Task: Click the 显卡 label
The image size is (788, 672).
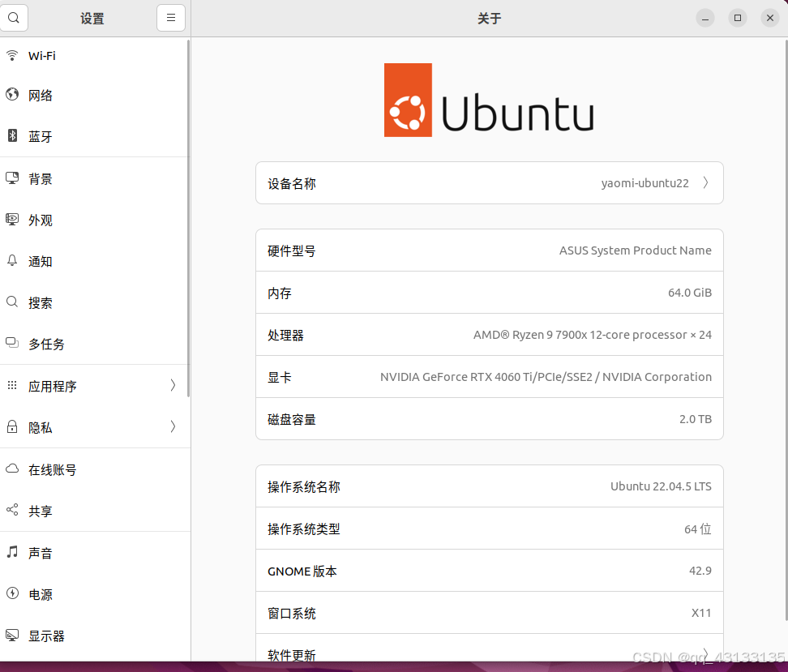Action: click(280, 378)
